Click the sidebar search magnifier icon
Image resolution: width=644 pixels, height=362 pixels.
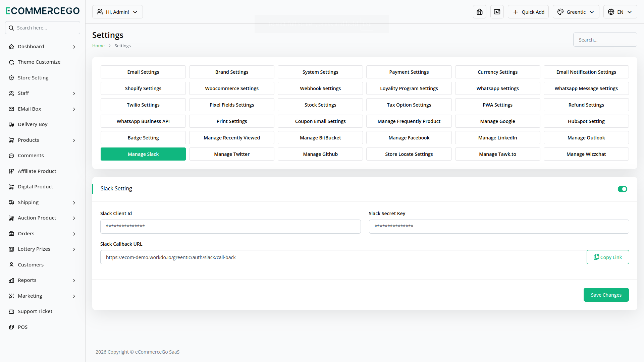[x=11, y=28]
